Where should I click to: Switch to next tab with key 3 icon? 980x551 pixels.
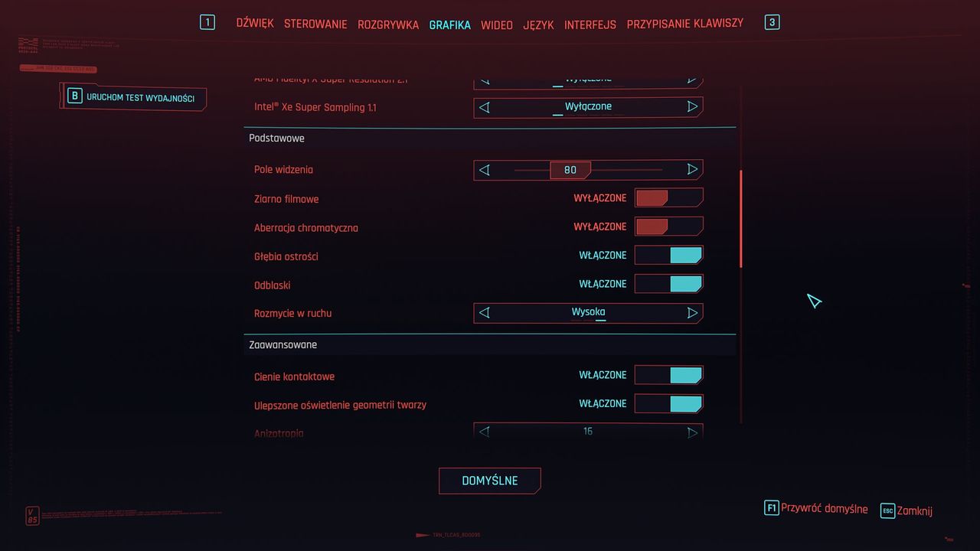pyautogui.click(x=772, y=22)
